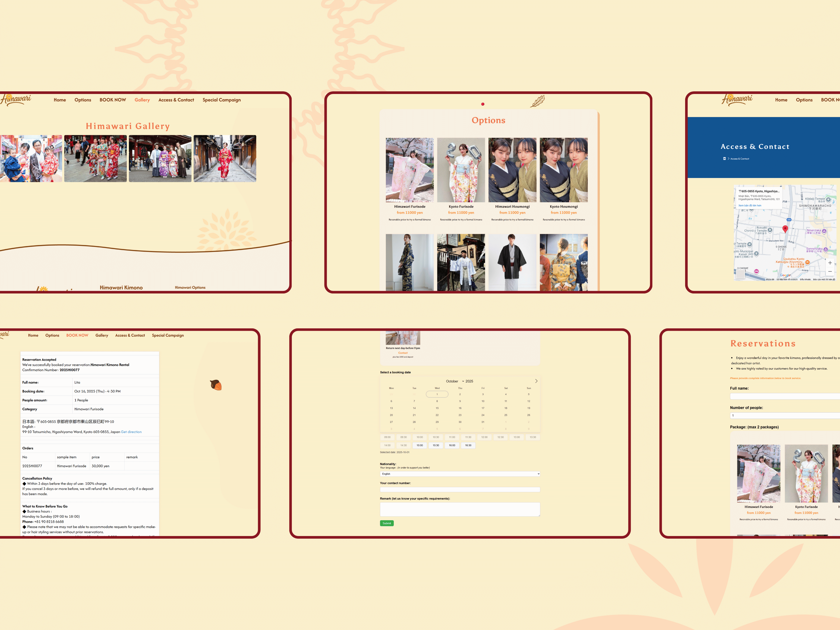Select the 15:00 time slot
Screen dimensions: 840x630
click(x=420, y=445)
